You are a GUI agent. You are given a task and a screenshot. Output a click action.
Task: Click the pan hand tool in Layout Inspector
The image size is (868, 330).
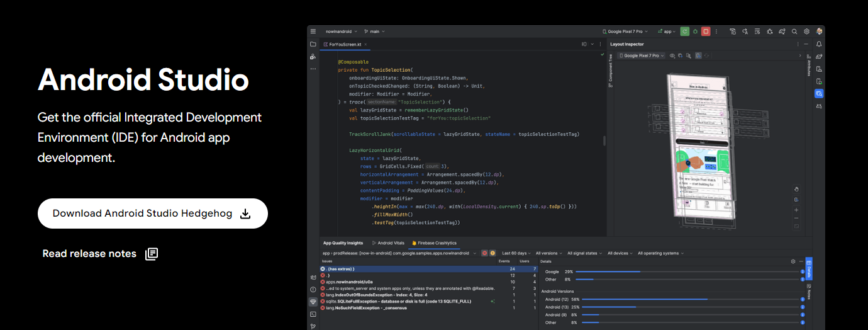796,189
